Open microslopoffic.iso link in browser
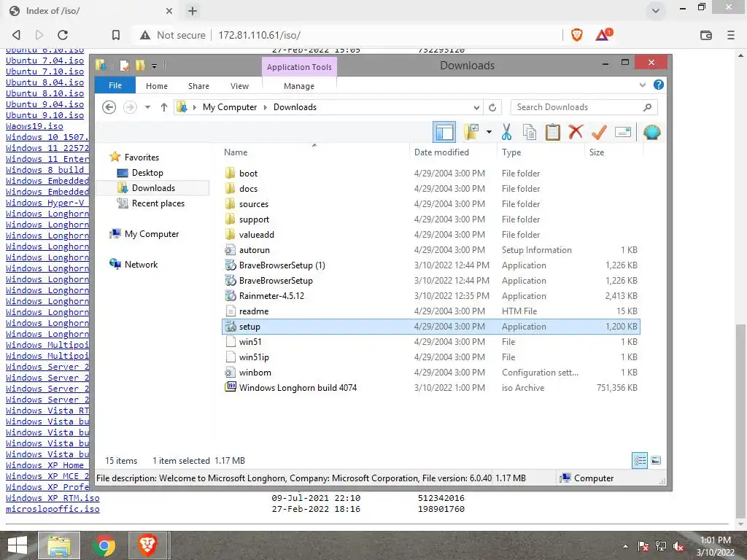Image resolution: width=747 pixels, height=560 pixels. (x=53, y=509)
